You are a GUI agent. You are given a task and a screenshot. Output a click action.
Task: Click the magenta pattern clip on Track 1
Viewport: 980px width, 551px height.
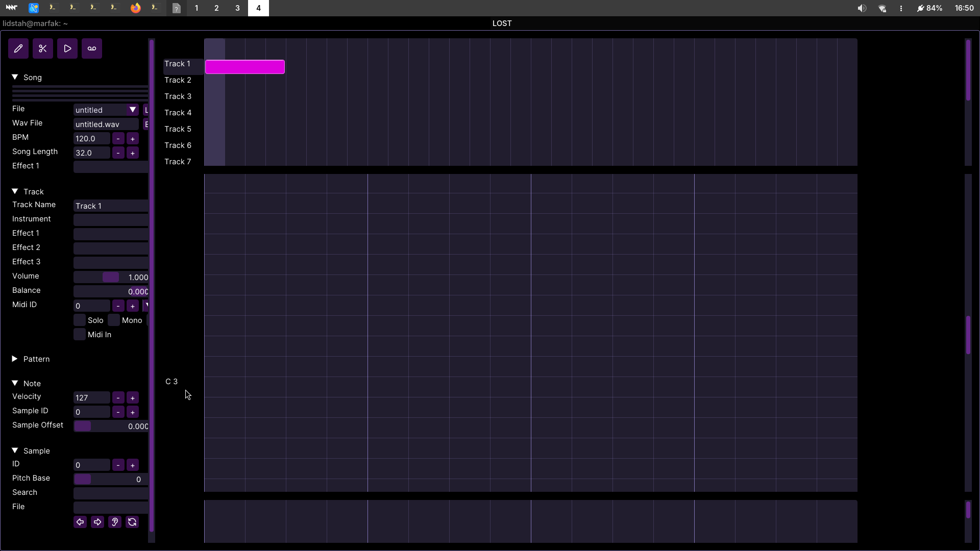click(245, 67)
